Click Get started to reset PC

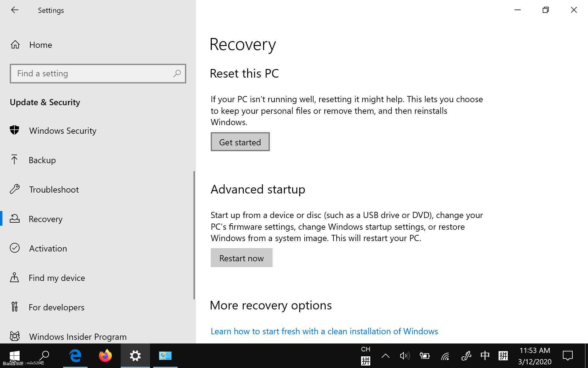[240, 142]
